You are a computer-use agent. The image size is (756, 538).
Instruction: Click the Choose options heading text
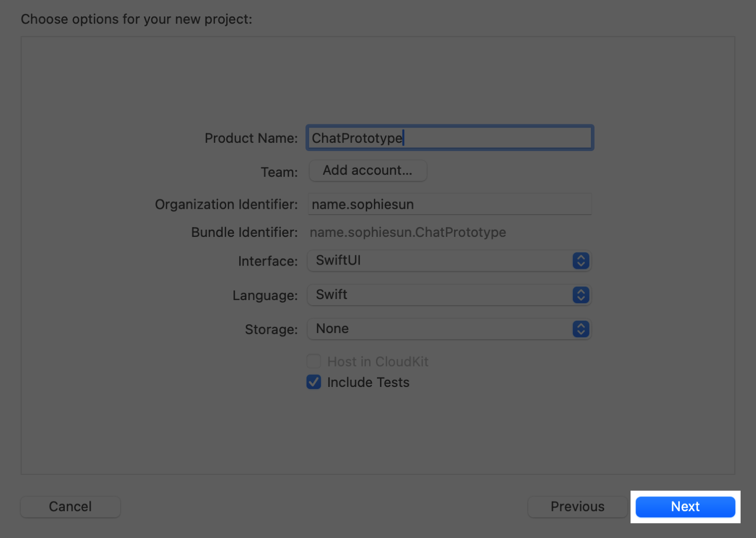click(x=136, y=20)
